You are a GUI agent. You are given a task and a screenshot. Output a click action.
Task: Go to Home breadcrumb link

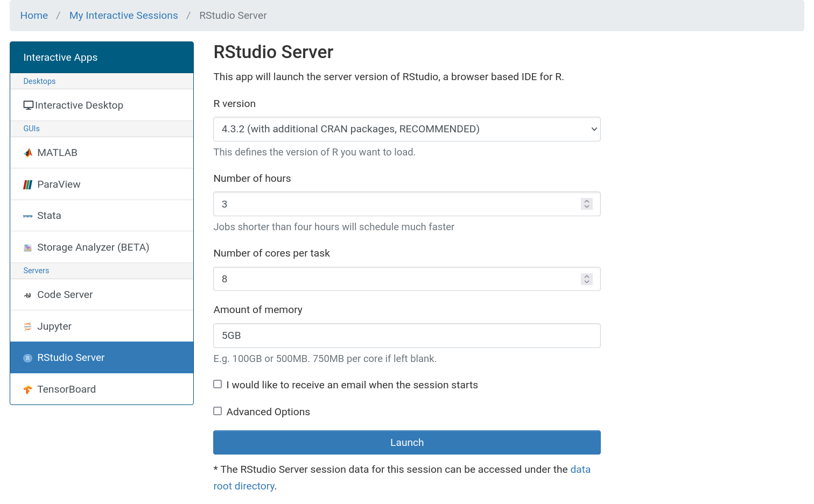point(34,16)
